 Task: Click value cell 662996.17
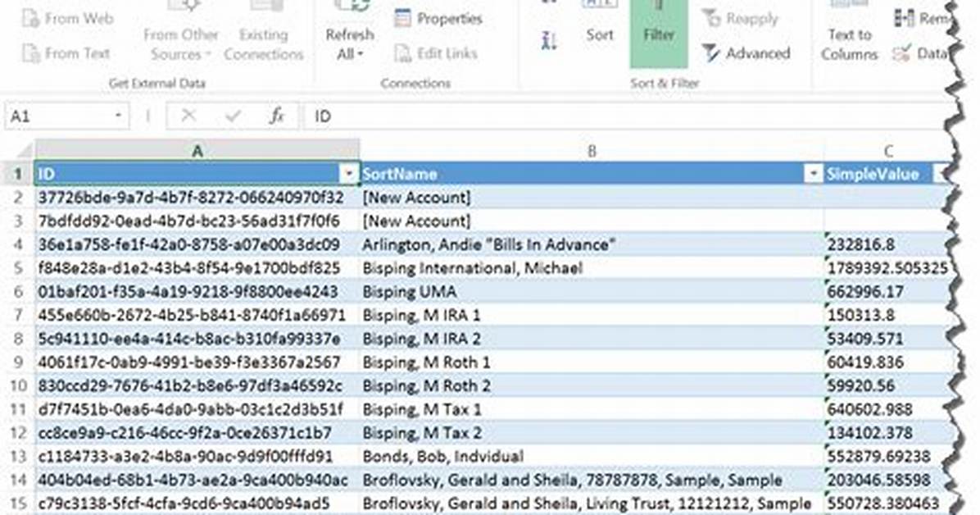[x=887, y=292]
